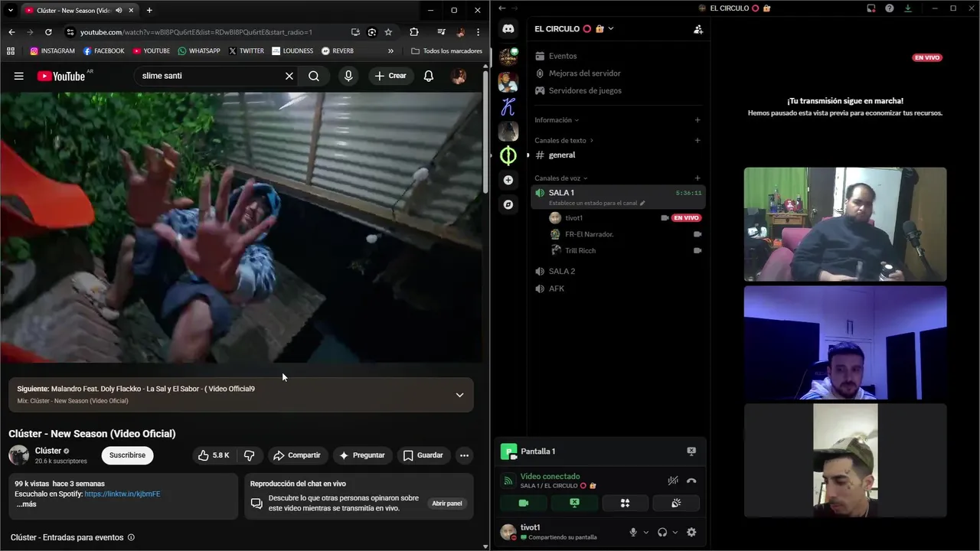Open Chrome tab search dropdown
This screenshot has height=551, width=980.
(x=10, y=11)
